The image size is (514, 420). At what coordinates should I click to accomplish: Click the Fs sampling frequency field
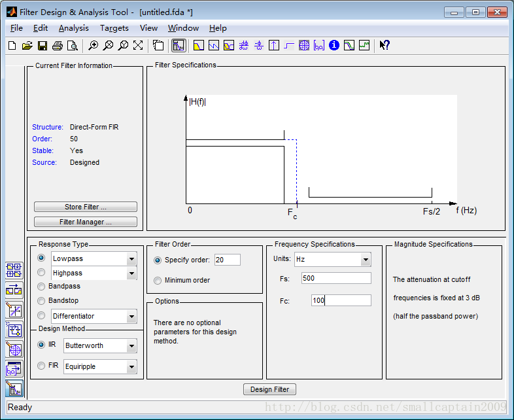point(336,278)
